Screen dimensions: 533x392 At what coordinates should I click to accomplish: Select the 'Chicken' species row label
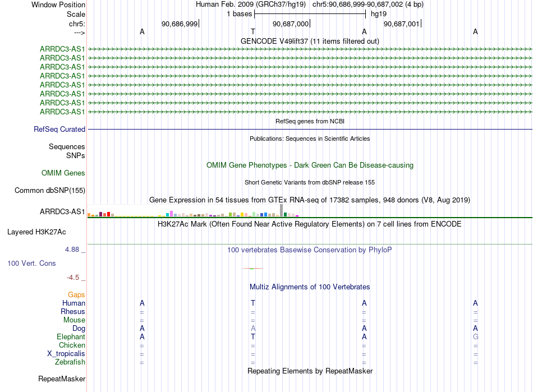72,345
